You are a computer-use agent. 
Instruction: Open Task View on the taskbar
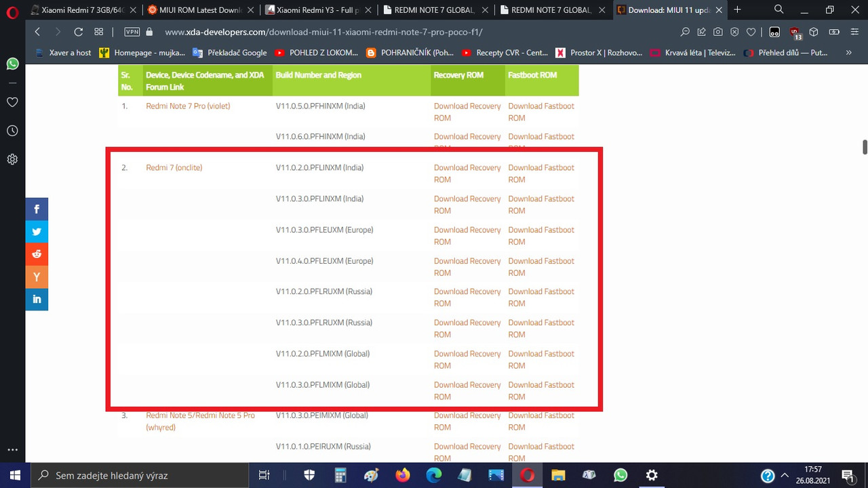click(x=264, y=475)
